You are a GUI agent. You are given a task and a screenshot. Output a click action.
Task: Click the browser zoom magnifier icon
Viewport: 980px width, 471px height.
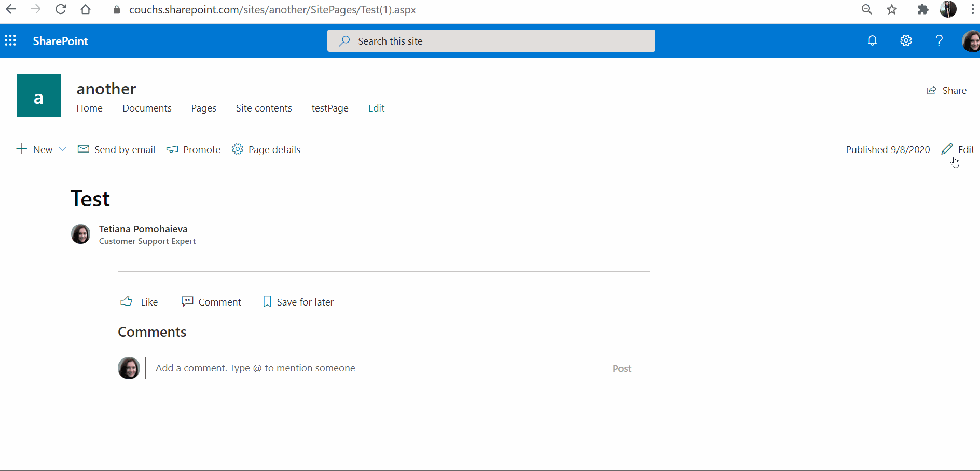(867, 9)
